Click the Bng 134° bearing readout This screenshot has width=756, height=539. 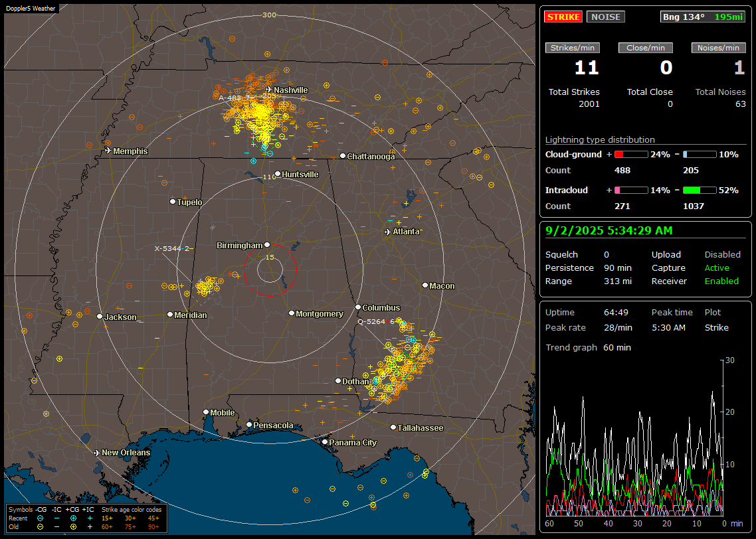point(683,17)
